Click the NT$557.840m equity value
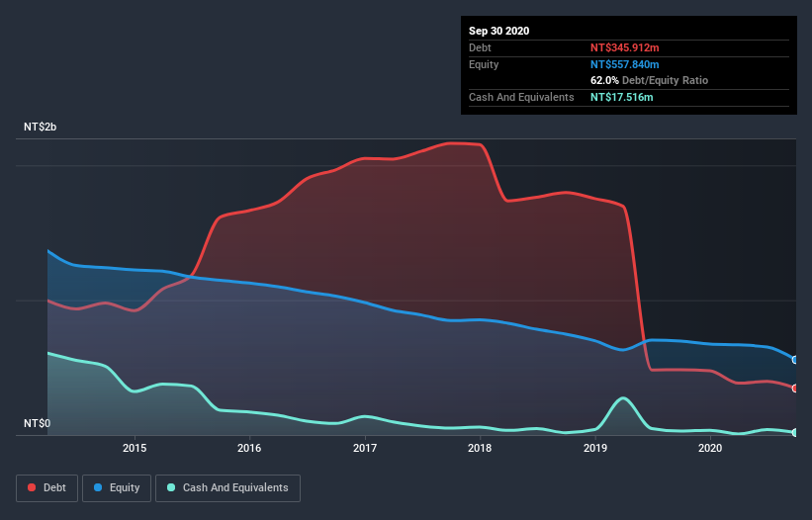This screenshot has height=520, width=812. point(624,64)
